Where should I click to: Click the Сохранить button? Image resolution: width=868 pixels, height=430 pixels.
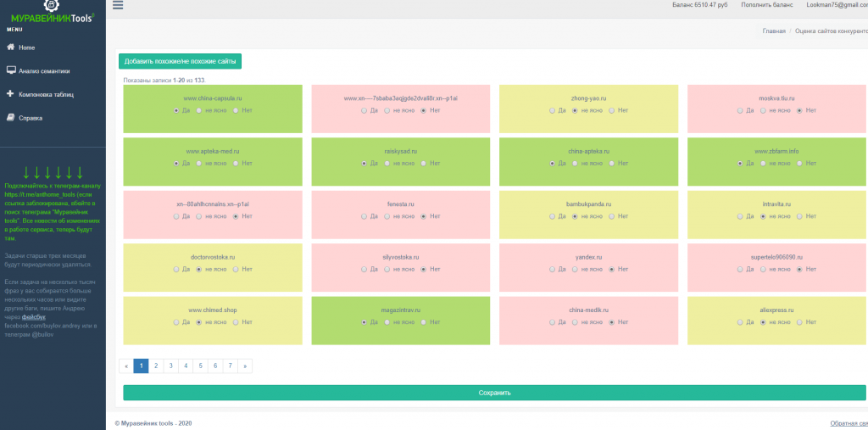(x=494, y=393)
